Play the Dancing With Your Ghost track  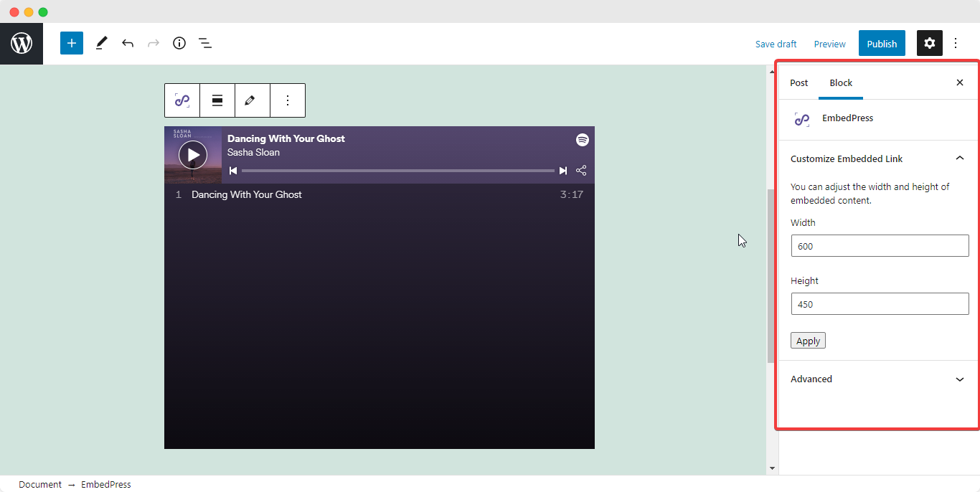192,154
